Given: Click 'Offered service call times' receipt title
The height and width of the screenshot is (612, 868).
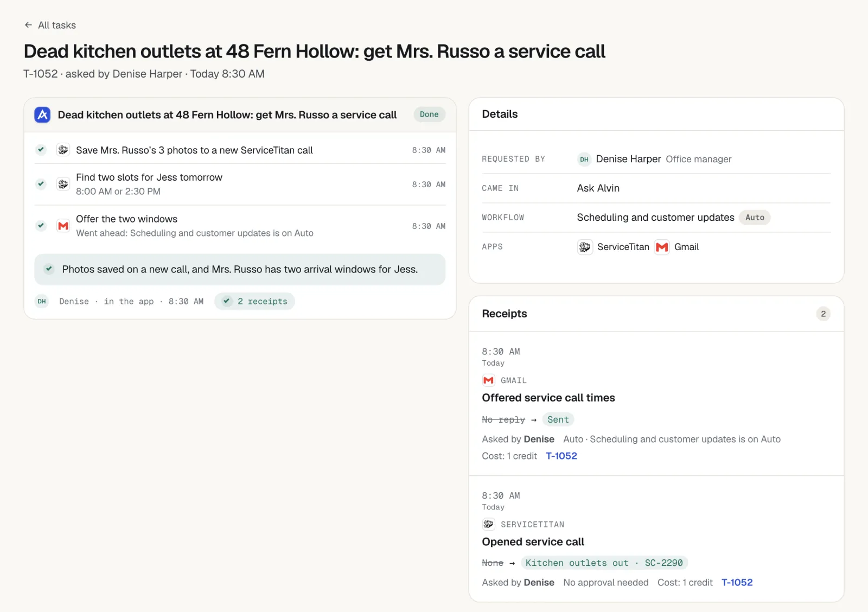Looking at the screenshot, I should click(548, 398).
